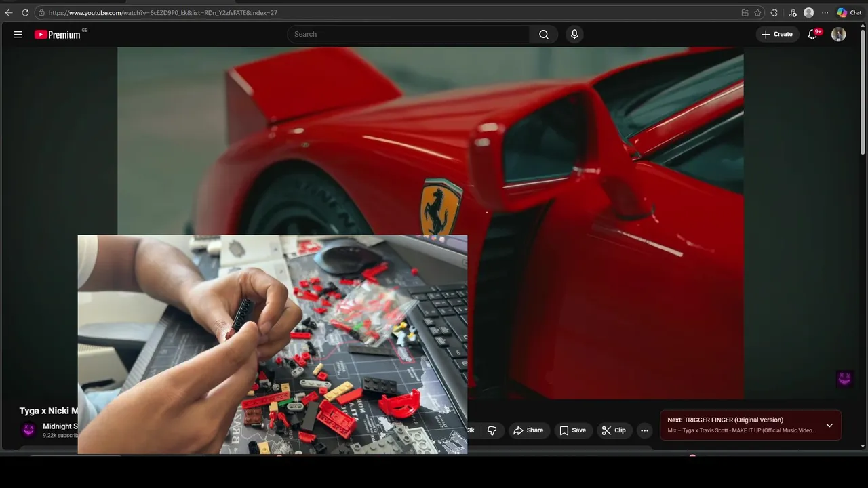Click the Lego bricks picture-in-picture video
Viewport: 868px width, 488px height.
point(273,344)
